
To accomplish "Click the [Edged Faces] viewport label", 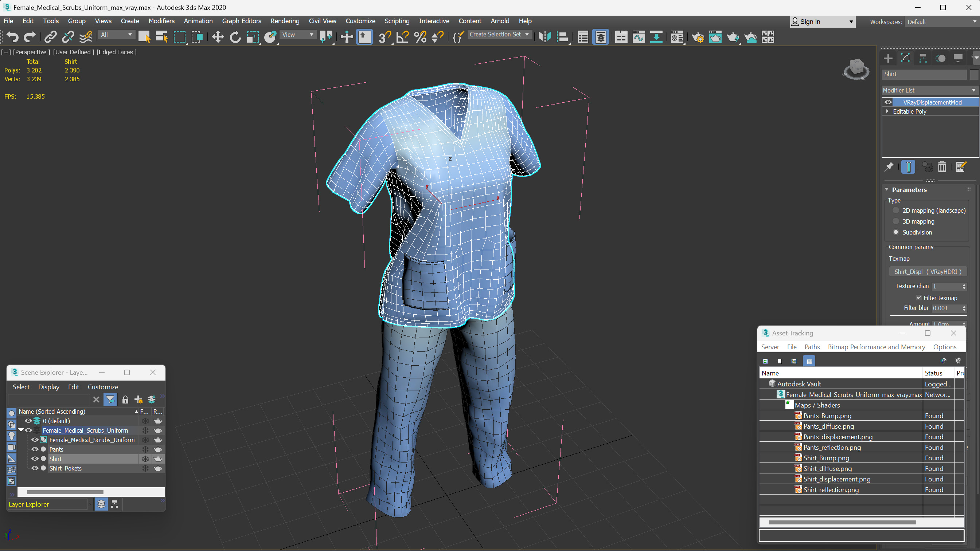I will 116,52.
